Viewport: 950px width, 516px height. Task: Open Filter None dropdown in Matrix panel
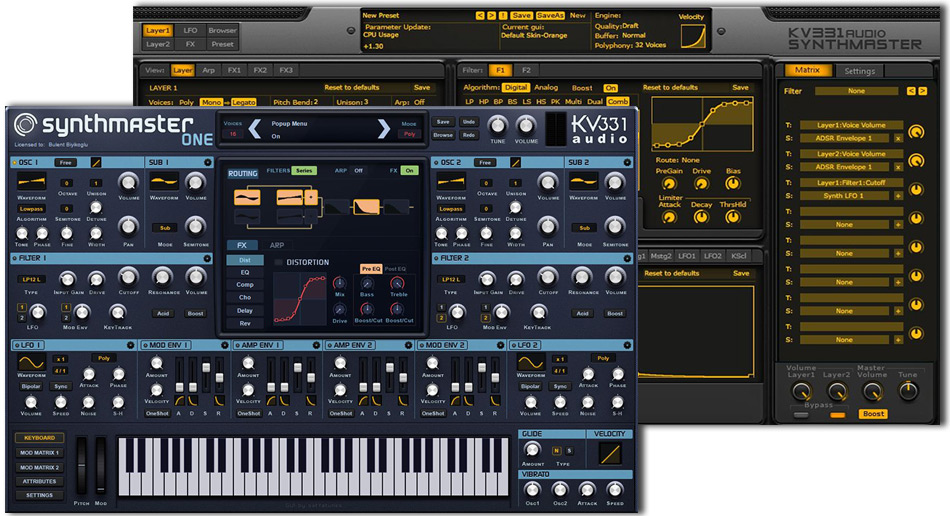pos(856,91)
